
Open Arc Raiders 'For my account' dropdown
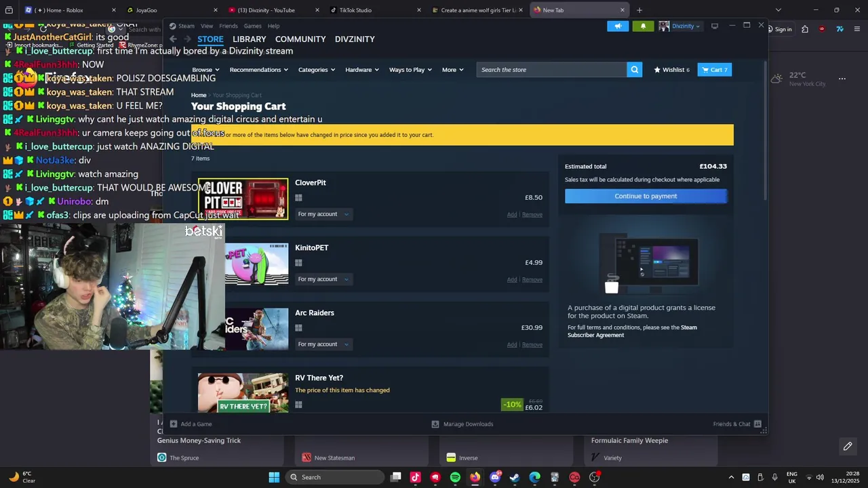point(323,344)
